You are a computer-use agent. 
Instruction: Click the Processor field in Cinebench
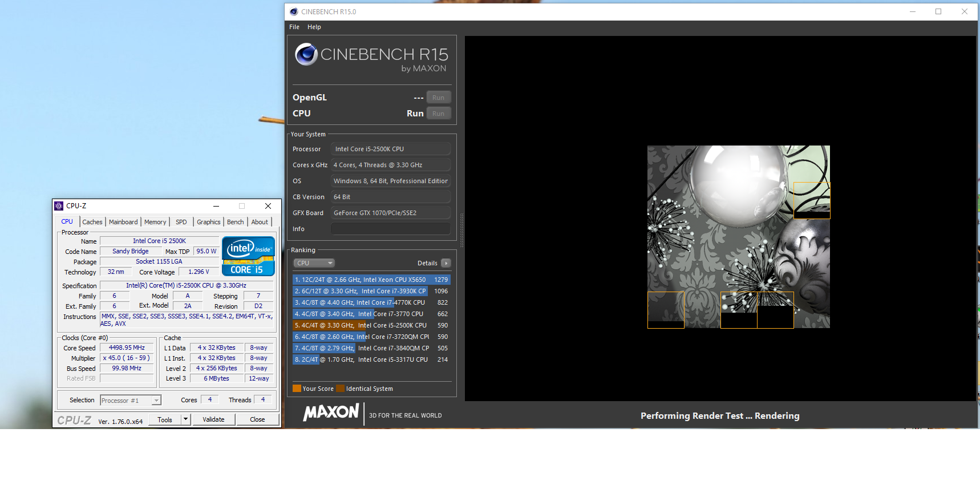pyautogui.click(x=391, y=149)
